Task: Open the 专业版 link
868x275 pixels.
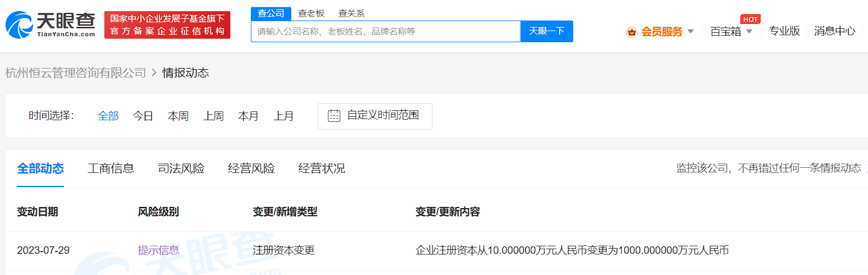Action: [x=784, y=32]
